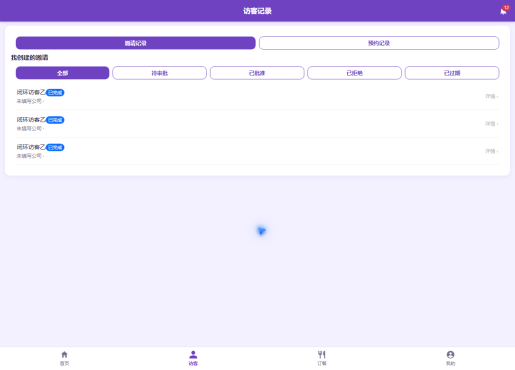The image size is (515, 370).
Task: Click 已完成 badge on first visitor record
Action: [x=55, y=93]
